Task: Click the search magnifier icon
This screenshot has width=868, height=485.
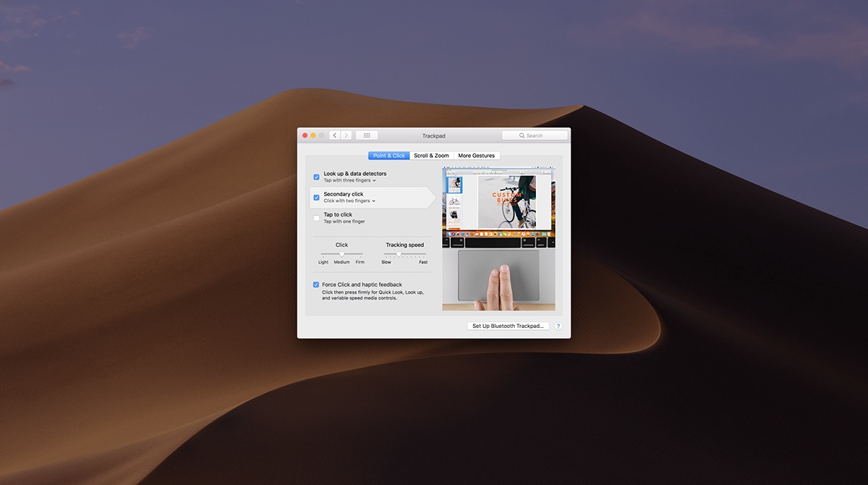Action: tap(522, 135)
